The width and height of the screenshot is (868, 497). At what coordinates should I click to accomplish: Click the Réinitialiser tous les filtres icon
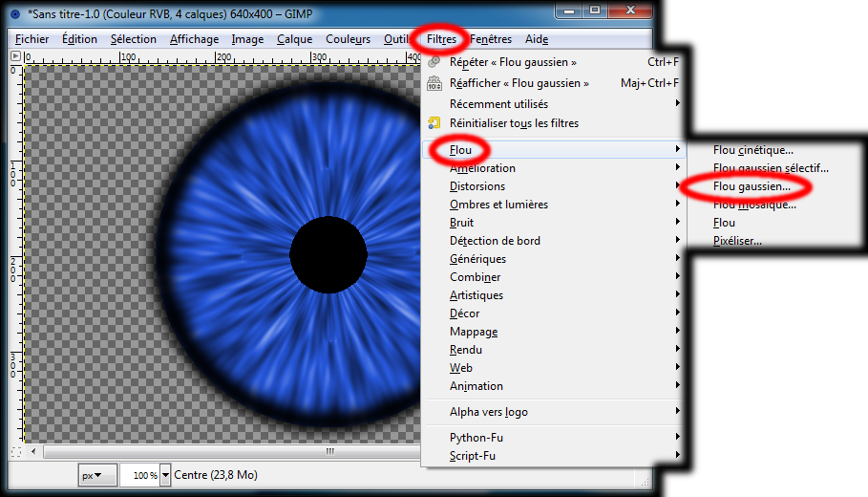point(434,122)
